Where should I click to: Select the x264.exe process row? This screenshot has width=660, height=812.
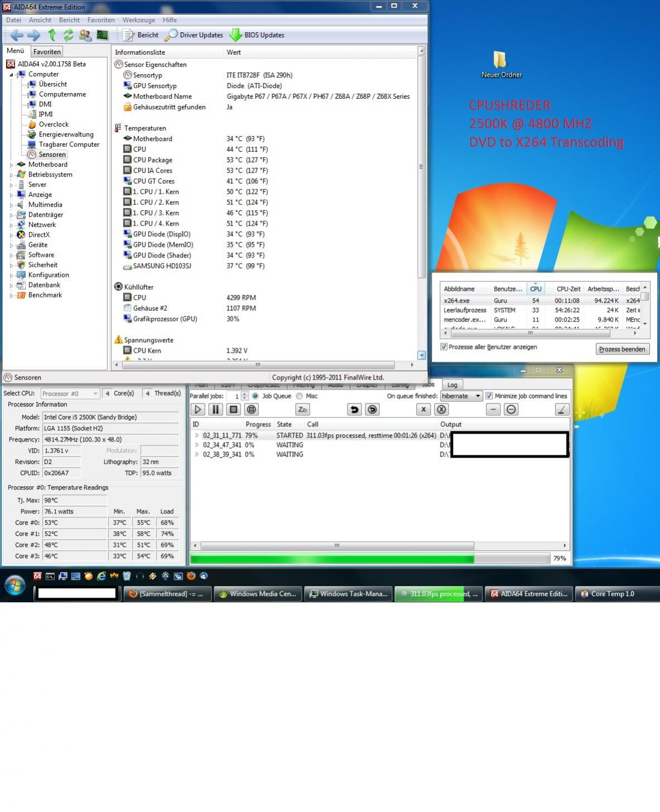pos(540,300)
